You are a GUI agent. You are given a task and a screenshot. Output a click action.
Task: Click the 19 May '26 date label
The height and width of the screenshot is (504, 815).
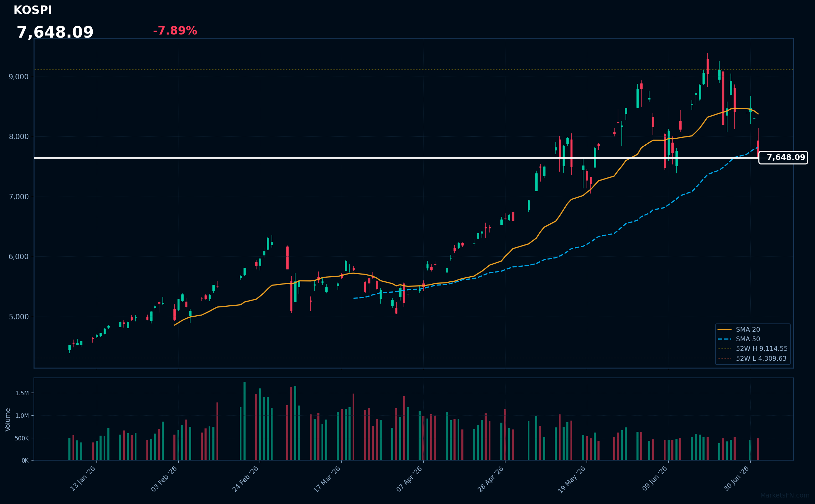(x=572, y=479)
